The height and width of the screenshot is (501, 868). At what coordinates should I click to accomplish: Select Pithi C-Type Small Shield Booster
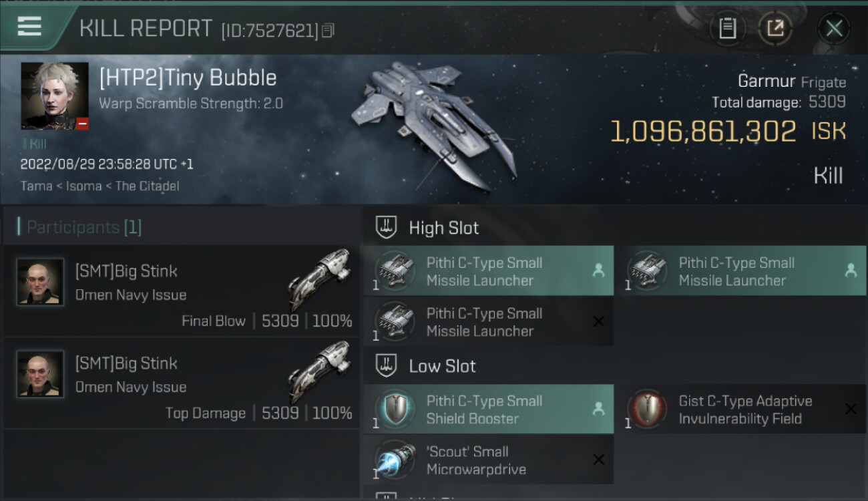(x=489, y=409)
